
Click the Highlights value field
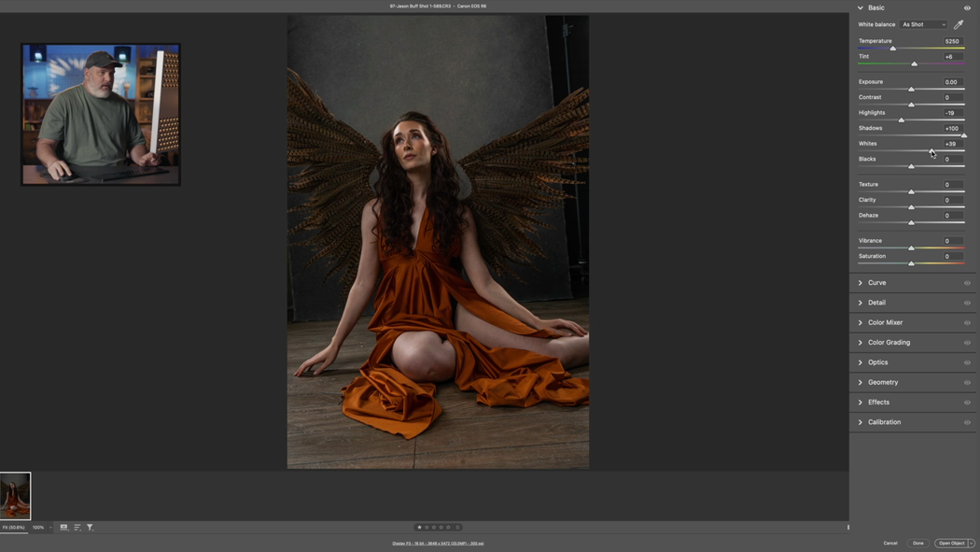click(953, 113)
